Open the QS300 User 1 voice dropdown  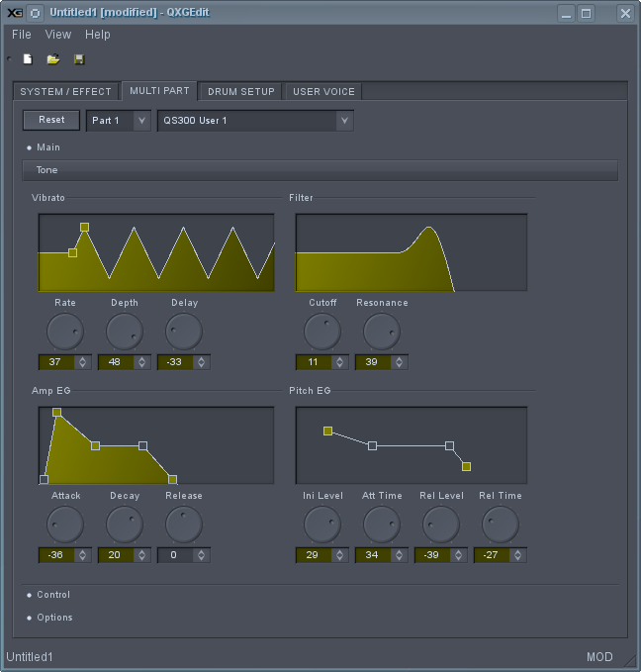(x=255, y=121)
